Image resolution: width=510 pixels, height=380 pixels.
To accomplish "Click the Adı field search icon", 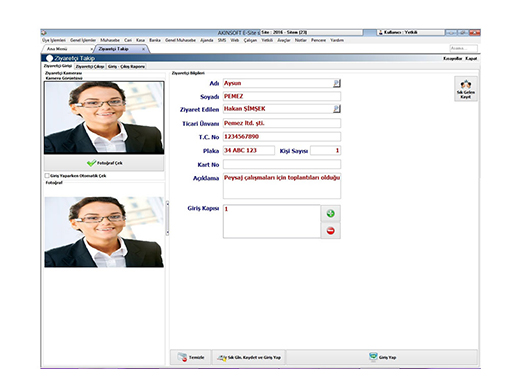I will click(337, 83).
